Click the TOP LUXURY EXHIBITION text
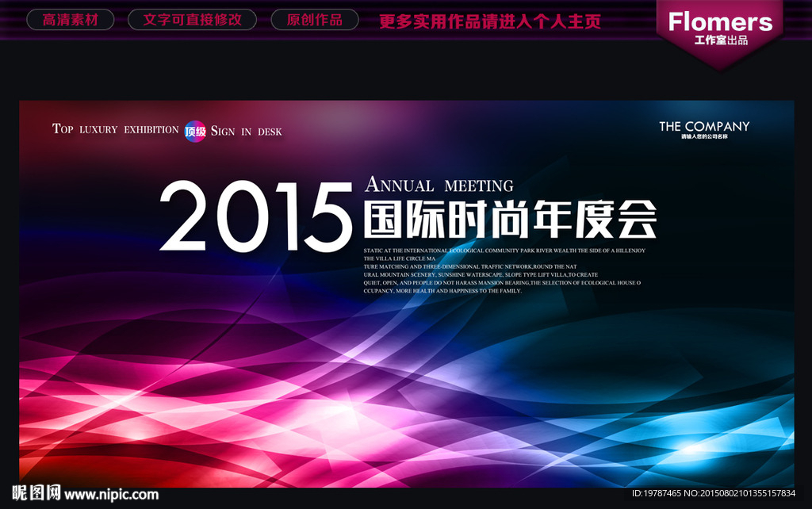This screenshot has height=509, width=812. [116, 129]
